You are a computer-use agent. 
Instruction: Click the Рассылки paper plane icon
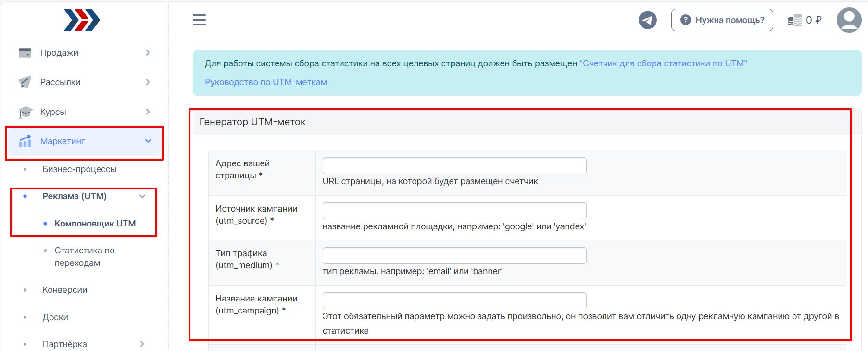[25, 82]
